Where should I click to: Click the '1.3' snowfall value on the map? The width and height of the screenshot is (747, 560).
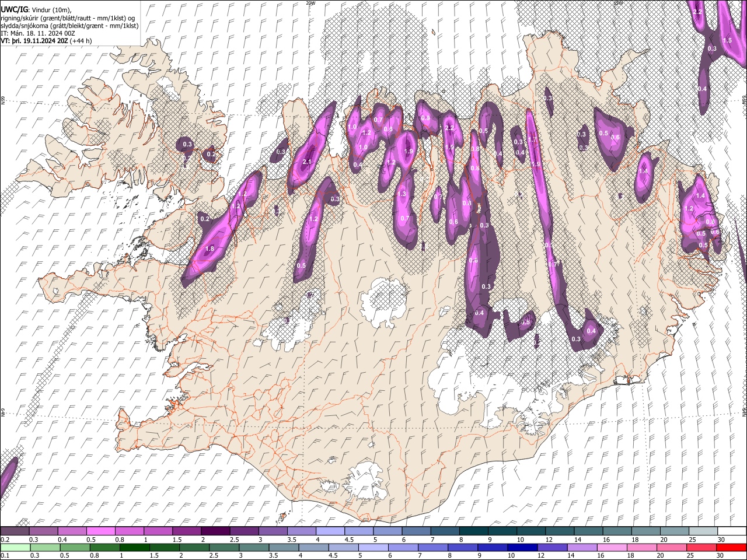402,194
